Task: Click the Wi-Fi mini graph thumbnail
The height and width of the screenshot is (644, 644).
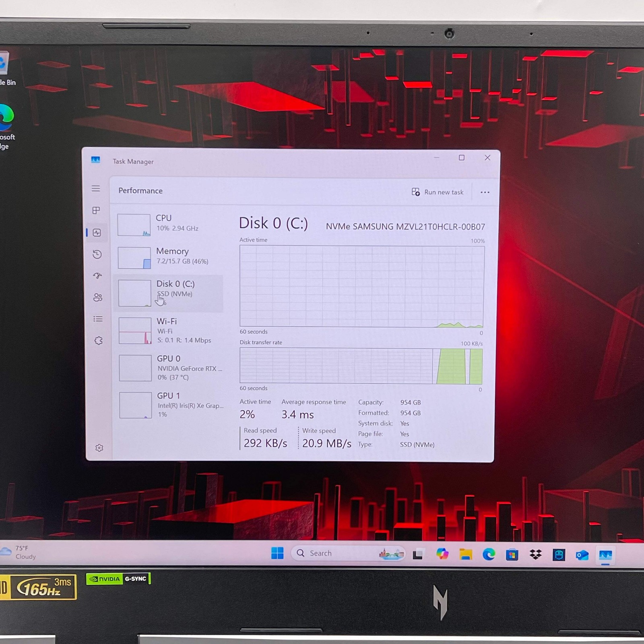Action: (135, 330)
